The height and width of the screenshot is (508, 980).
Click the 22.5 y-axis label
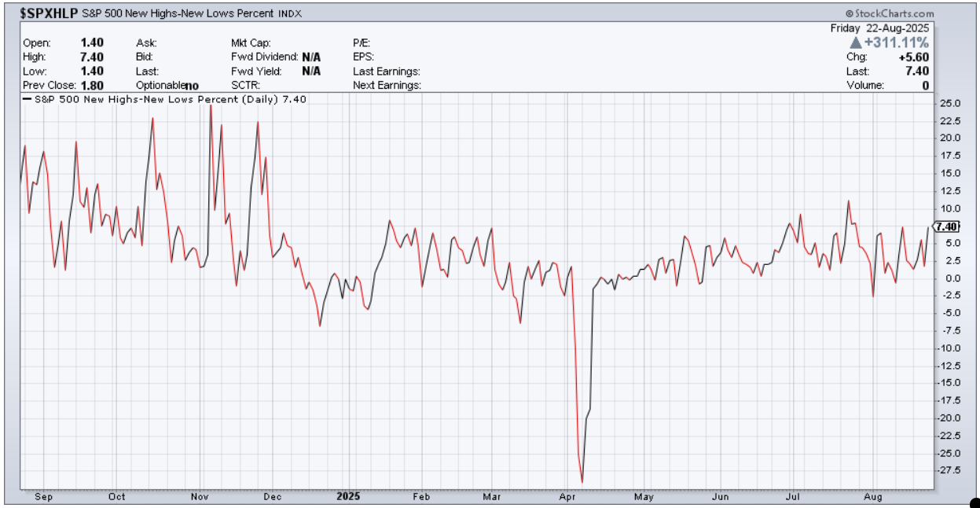(949, 121)
